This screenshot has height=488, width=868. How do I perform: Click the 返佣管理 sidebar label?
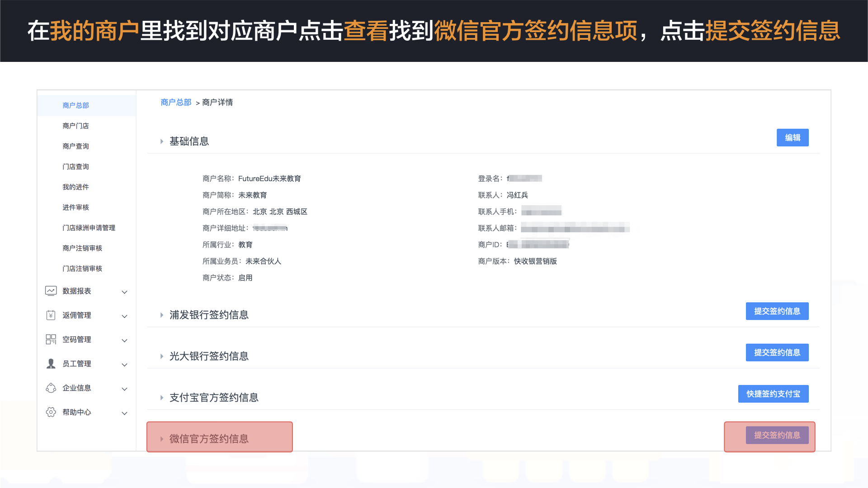click(77, 315)
